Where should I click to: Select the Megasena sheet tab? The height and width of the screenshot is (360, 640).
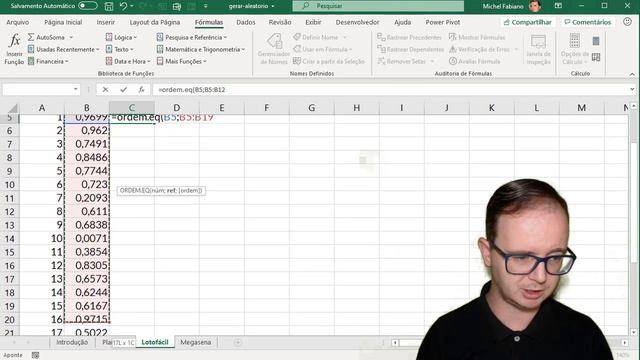click(x=196, y=342)
